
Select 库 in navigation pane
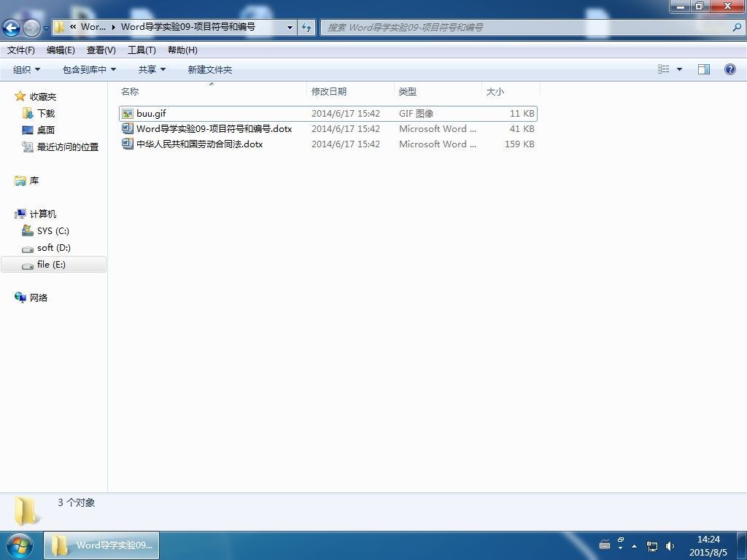[x=34, y=181]
